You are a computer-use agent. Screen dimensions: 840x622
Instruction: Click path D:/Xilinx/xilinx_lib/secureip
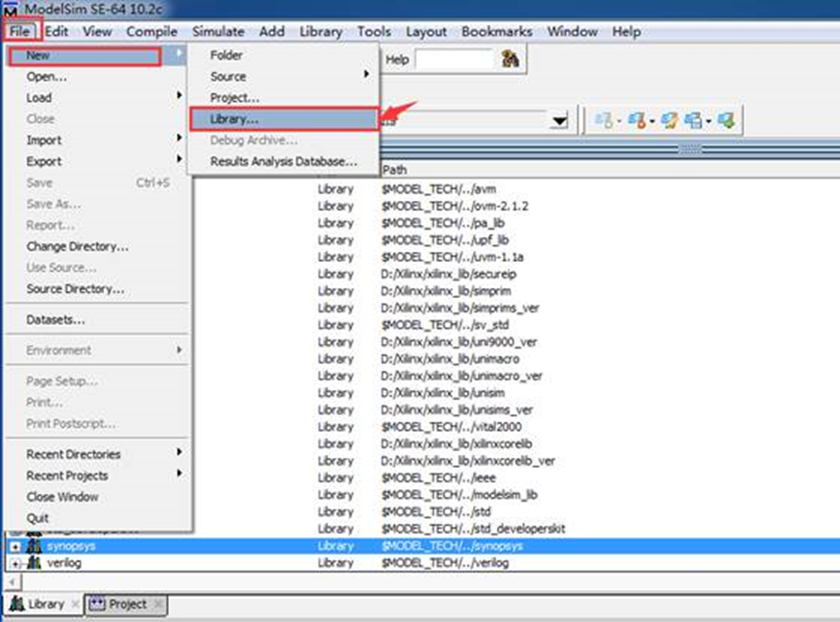click(449, 274)
